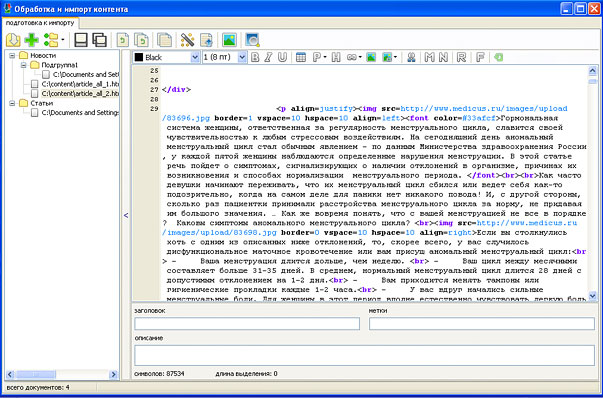Image resolution: width=603 pixels, height=398 pixels.
Task: Click the длина выделения: 0 label
Action: click(246, 373)
